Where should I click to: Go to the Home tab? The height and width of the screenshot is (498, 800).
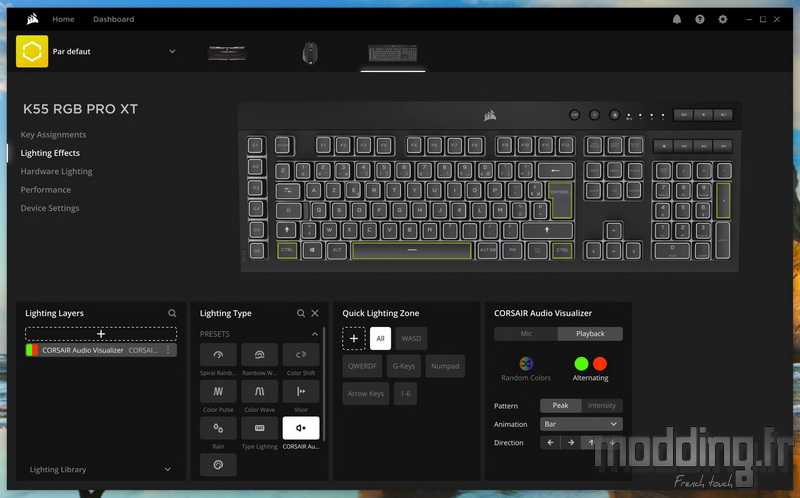coord(63,19)
